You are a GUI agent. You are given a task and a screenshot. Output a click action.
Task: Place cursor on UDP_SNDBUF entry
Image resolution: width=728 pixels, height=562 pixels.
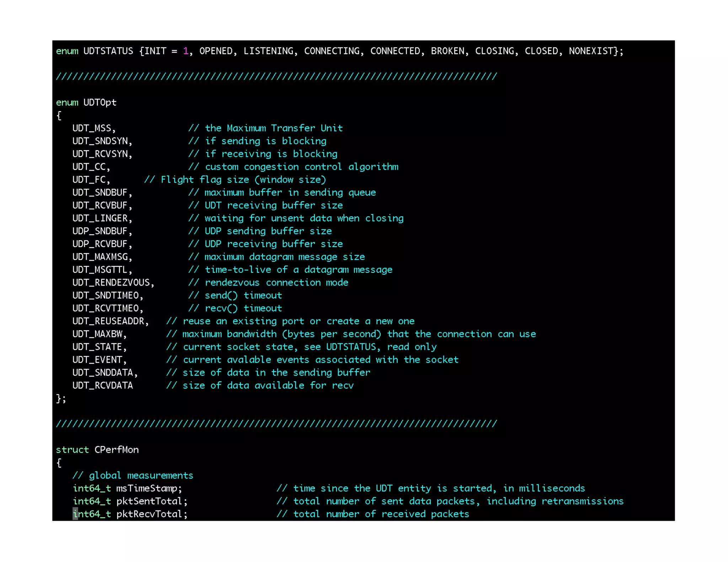tap(100, 231)
